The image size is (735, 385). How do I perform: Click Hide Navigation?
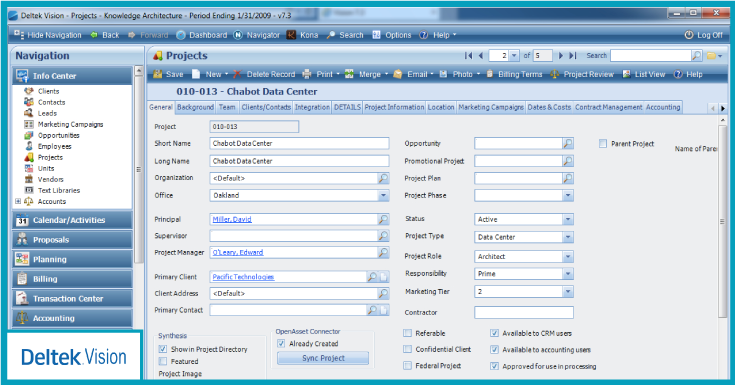click(47, 35)
